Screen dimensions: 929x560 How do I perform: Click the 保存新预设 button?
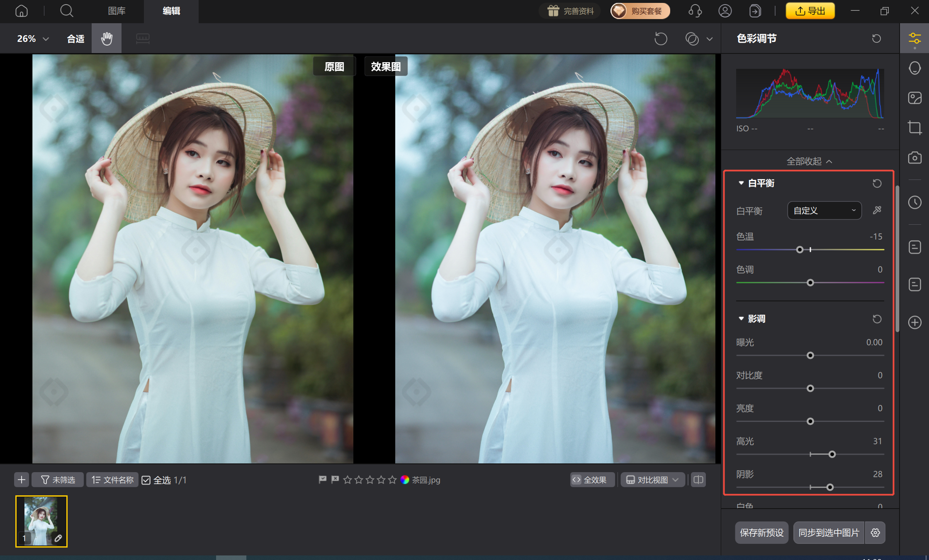(x=761, y=533)
